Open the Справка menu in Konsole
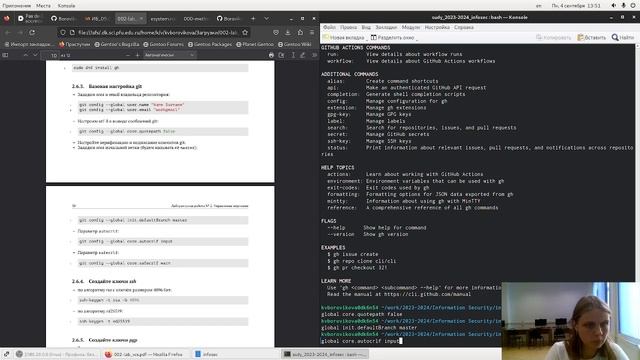Viewport: 640px width, 360px height. [x=464, y=27]
